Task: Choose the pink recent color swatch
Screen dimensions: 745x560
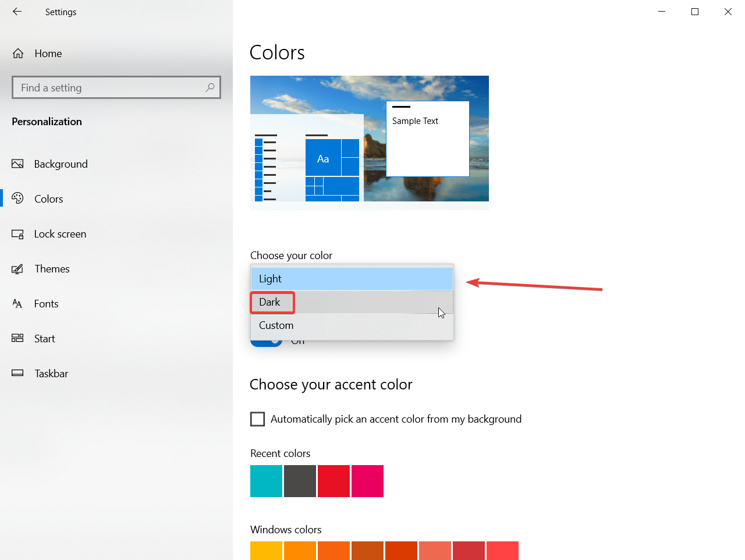Action: coord(367,481)
